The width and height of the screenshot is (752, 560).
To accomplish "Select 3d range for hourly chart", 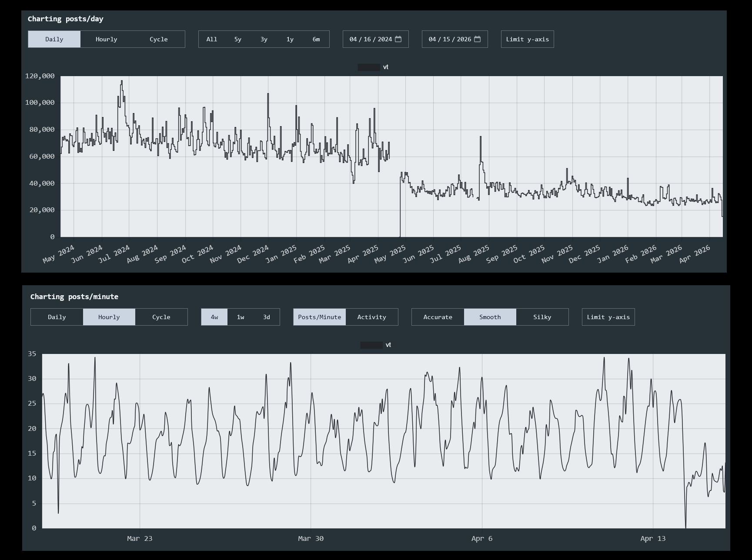I will [x=267, y=317].
